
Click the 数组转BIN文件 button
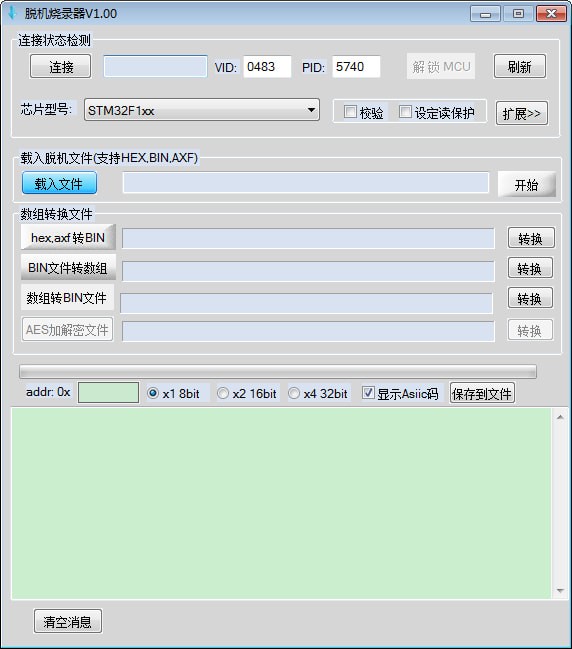click(67, 298)
